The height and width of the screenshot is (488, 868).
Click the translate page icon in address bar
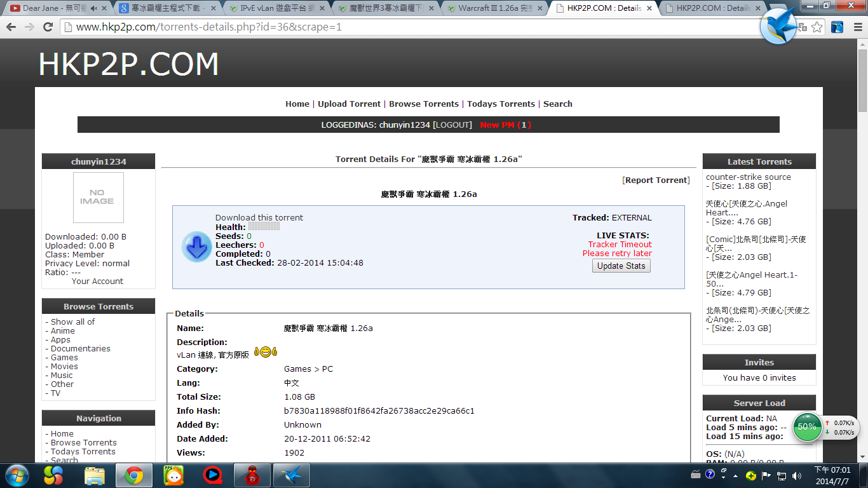tap(802, 27)
